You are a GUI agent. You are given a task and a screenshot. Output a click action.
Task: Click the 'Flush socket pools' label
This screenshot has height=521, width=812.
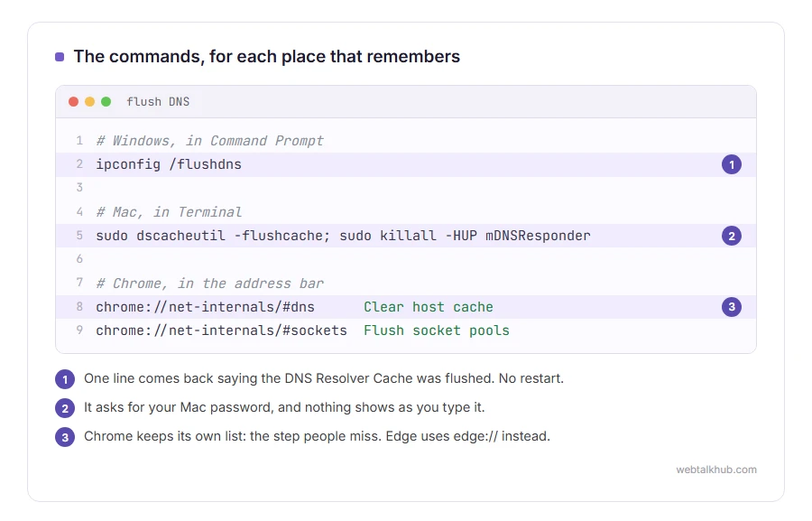coord(436,330)
